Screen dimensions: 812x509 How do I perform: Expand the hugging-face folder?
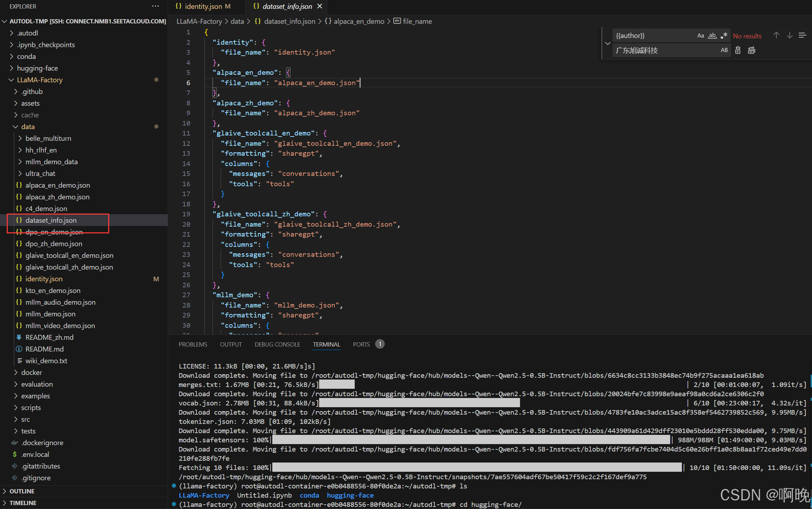click(37, 68)
